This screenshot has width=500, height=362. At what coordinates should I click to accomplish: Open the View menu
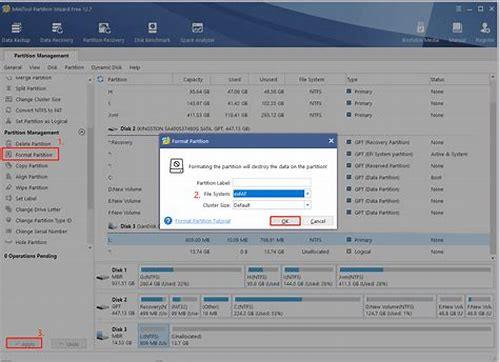[x=34, y=67]
